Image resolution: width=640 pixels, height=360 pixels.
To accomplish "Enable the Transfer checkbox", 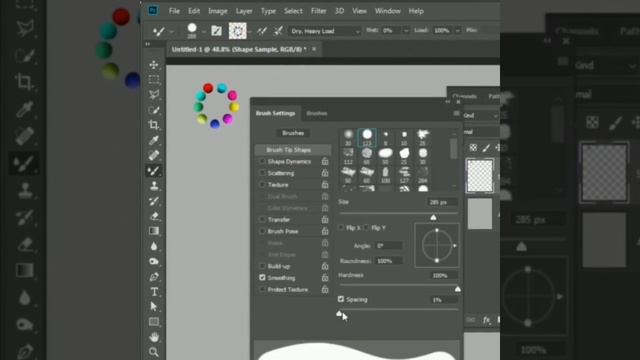I will click(262, 220).
